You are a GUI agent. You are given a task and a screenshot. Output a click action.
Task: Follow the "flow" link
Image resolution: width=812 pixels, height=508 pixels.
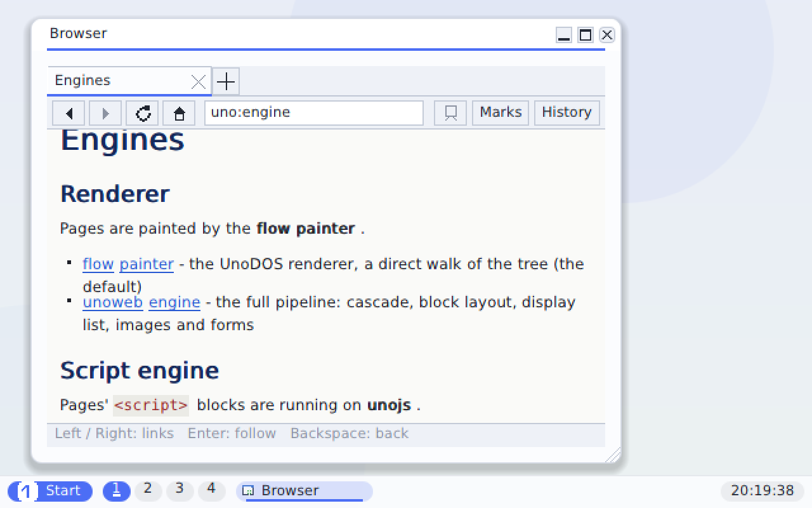click(x=98, y=264)
